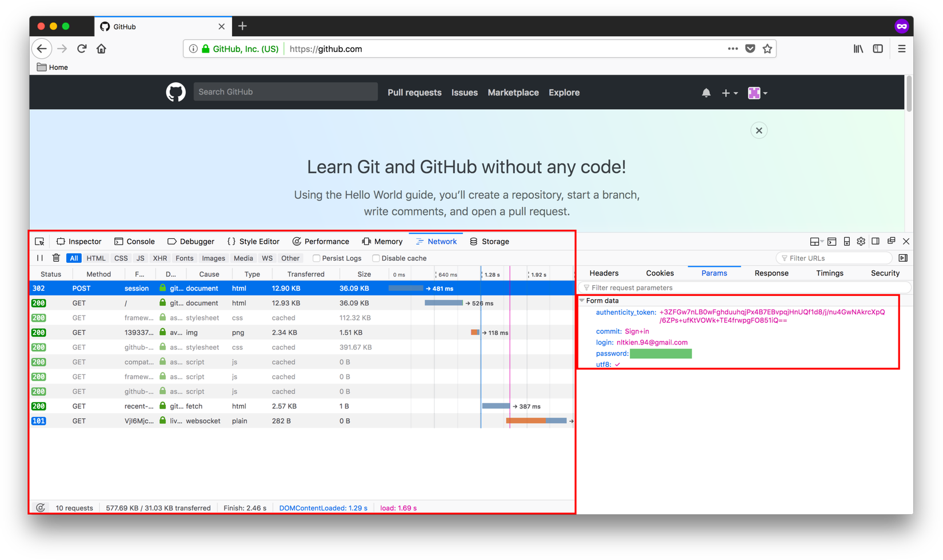The height and width of the screenshot is (560, 943).
Task: Go to Pull requests link
Action: (414, 93)
